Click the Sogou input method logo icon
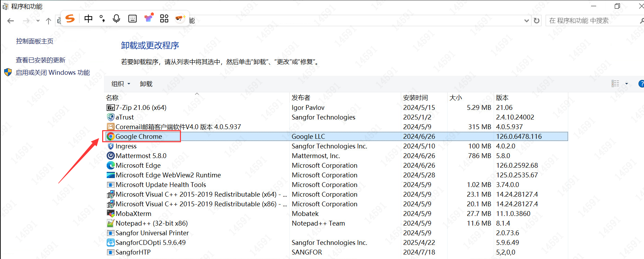Viewport: 644px width, 259px height. (x=70, y=19)
